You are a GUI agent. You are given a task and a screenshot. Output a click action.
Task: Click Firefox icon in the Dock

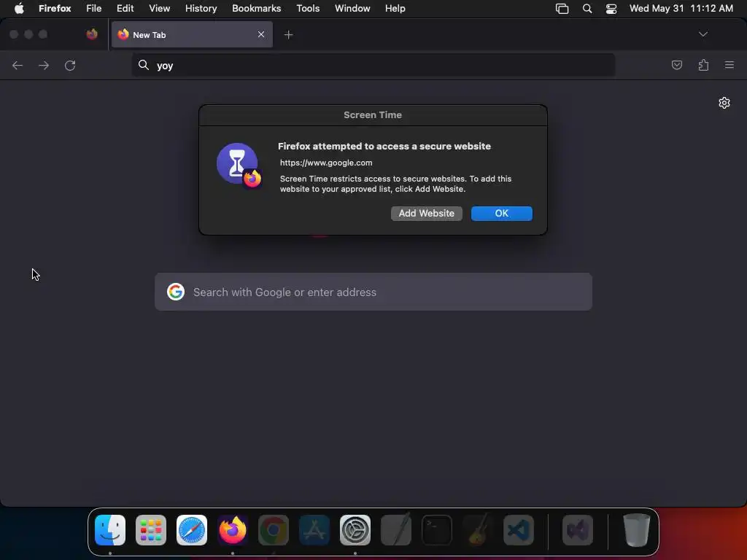[233, 530]
